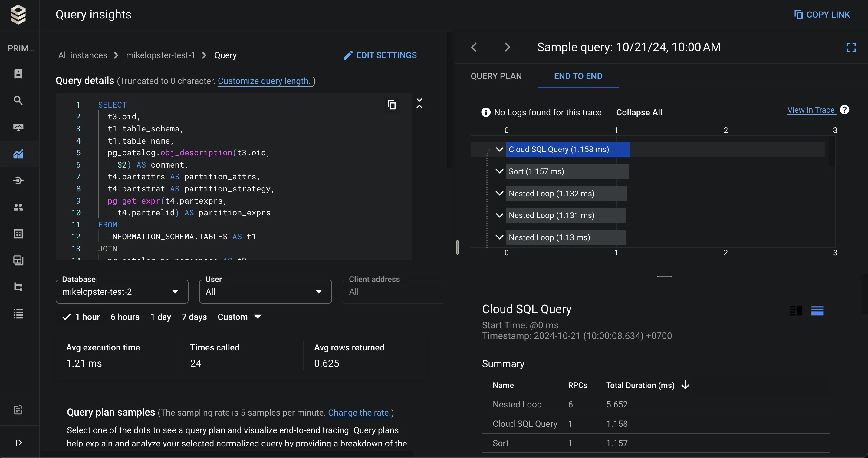
Task: Click All instances breadcrumb
Action: click(x=83, y=55)
